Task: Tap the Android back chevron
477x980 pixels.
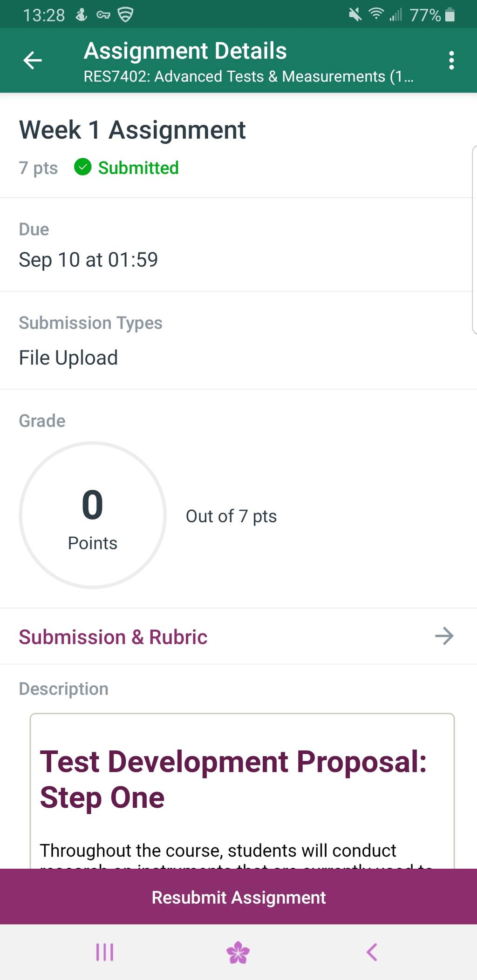Action: click(x=372, y=952)
